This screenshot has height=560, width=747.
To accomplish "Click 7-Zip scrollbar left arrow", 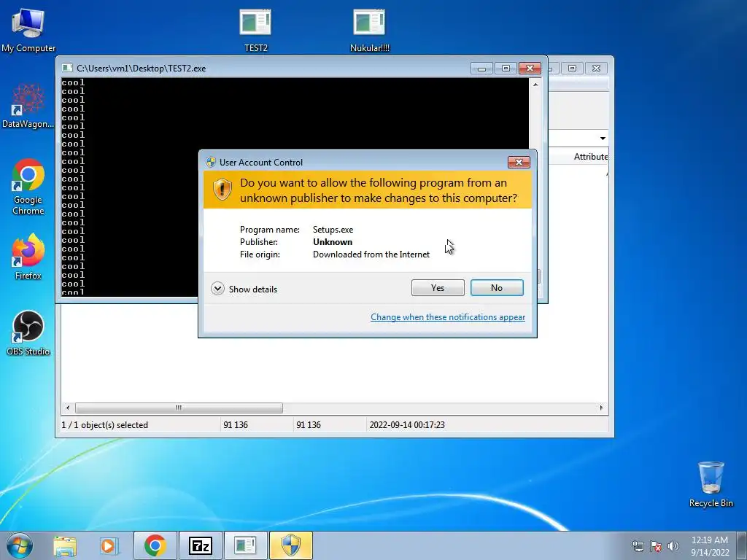I will pos(68,408).
